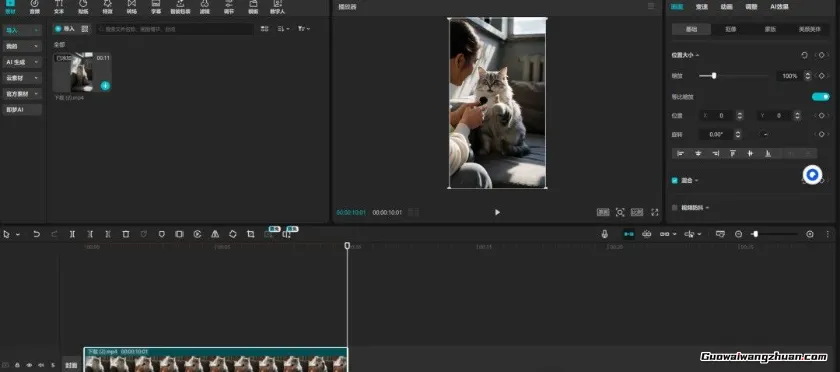The height and width of the screenshot is (372, 840).
Task: Add the imported mp4 thumbnail to timeline
Action: click(x=106, y=86)
